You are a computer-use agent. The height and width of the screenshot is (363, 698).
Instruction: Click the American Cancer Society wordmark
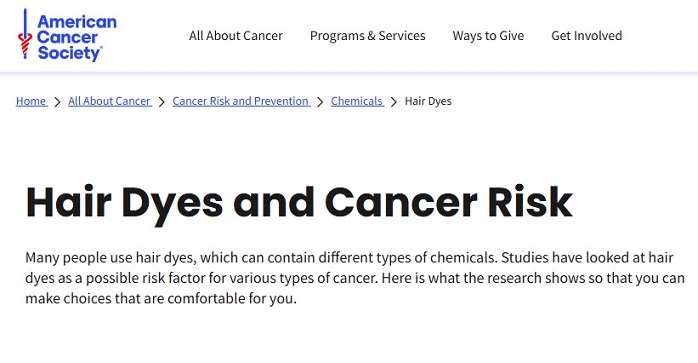point(77,37)
